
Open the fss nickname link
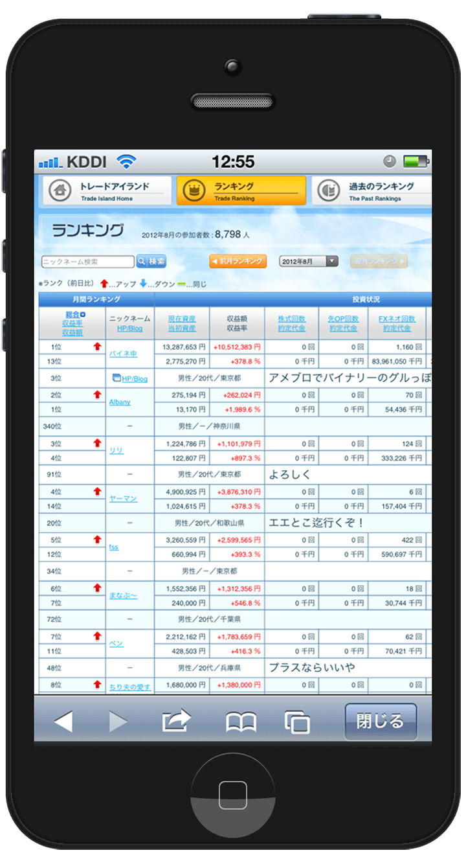pyautogui.click(x=114, y=547)
